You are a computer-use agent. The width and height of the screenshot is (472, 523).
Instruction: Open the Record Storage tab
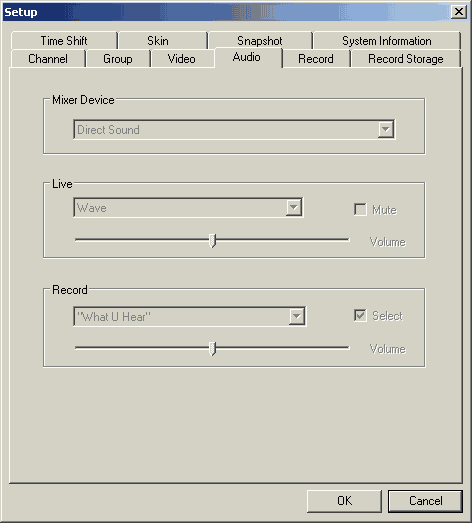(406, 59)
